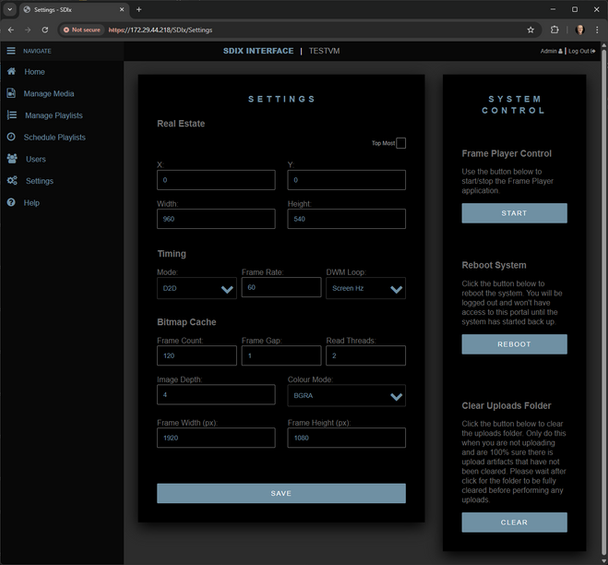Viewport: 608px width, 565px height.
Task: Bookmark this page with star icon
Action: tap(530, 30)
